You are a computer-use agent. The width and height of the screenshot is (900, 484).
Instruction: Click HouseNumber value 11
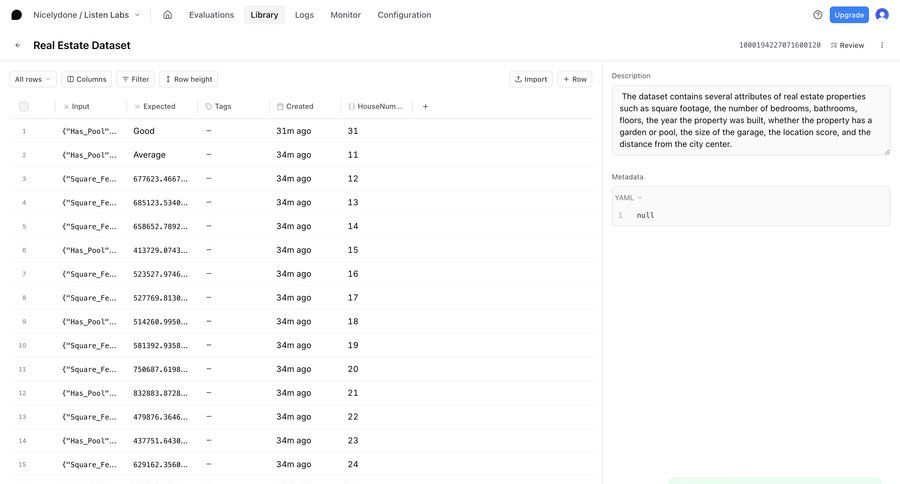353,155
